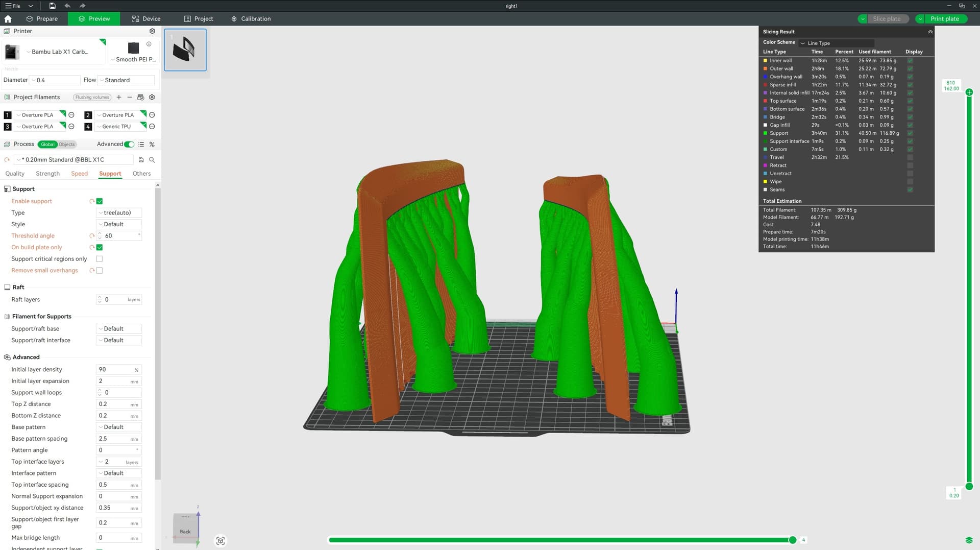Click the layers icon at bottom right
This screenshot has height=550, width=980.
(969, 540)
